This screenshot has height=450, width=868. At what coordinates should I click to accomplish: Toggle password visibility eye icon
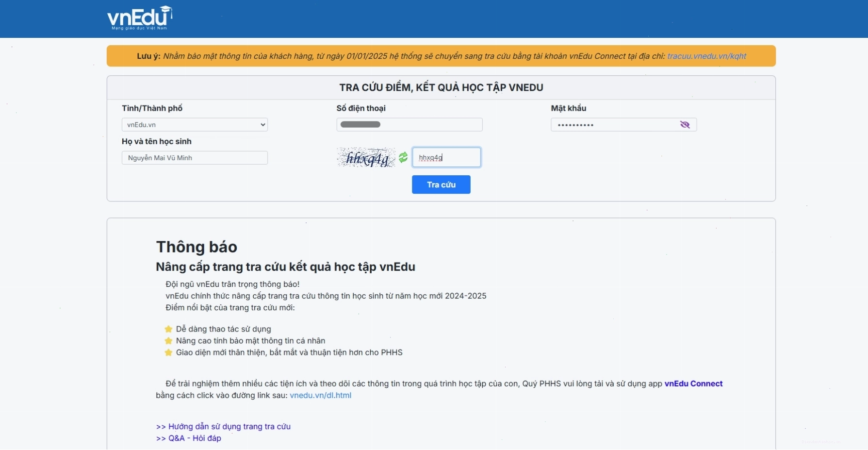(685, 125)
